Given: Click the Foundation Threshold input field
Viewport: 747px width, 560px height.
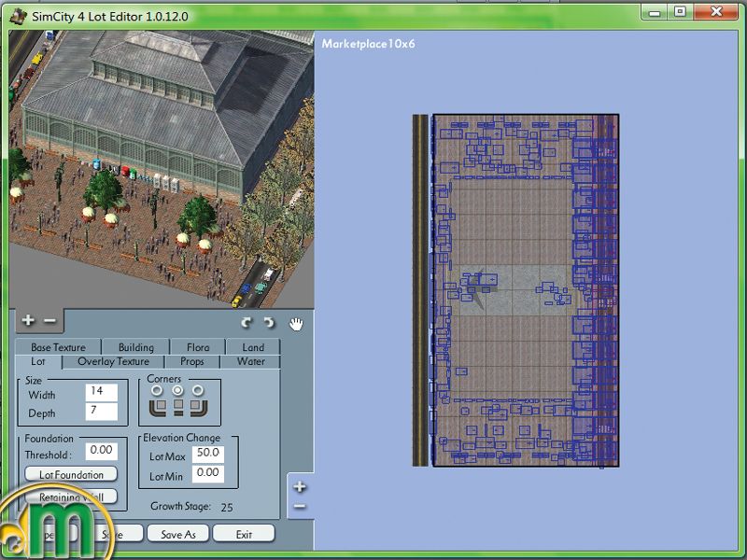Looking at the screenshot, I should point(102,451).
